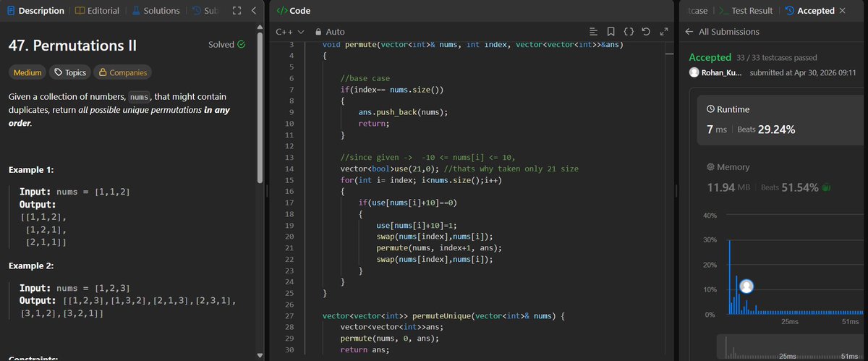Click the Code panel header
Screen dimensions: 868x361
click(x=294, y=11)
